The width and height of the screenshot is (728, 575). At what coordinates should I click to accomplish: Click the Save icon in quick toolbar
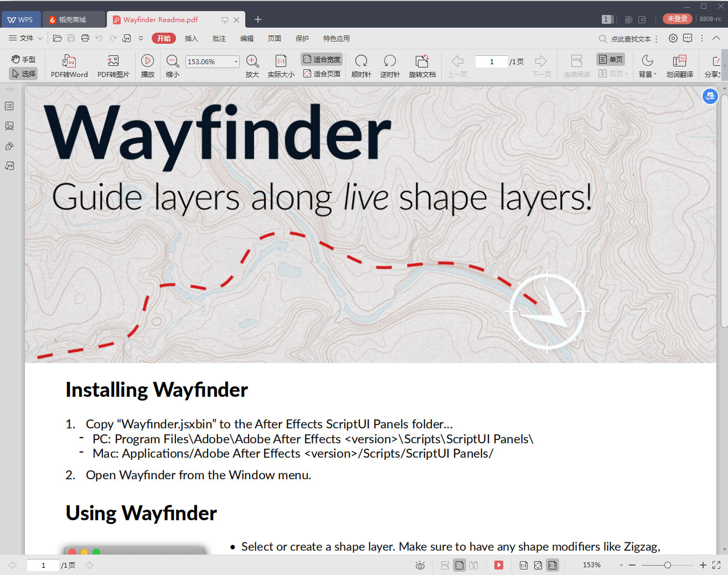point(71,38)
